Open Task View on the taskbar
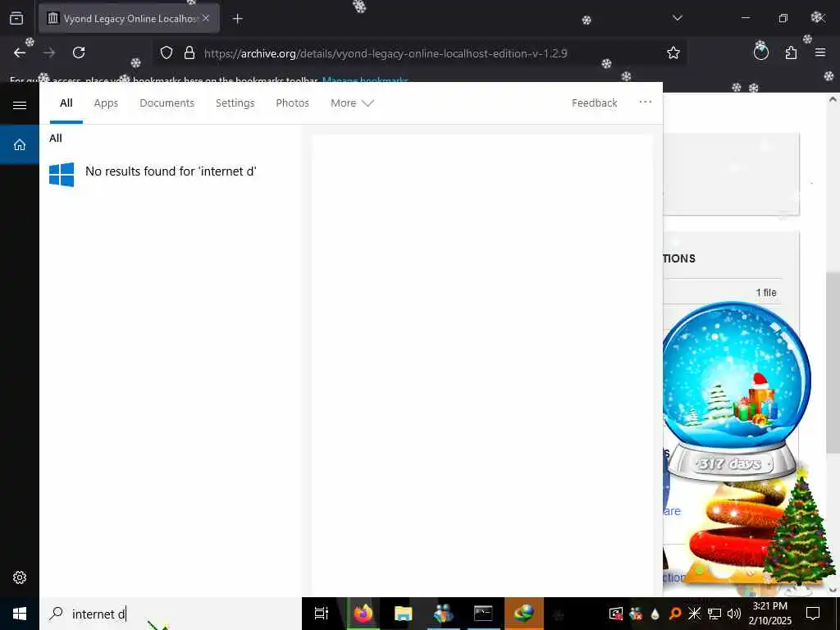Viewport: 840px width, 630px height. coord(322,614)
